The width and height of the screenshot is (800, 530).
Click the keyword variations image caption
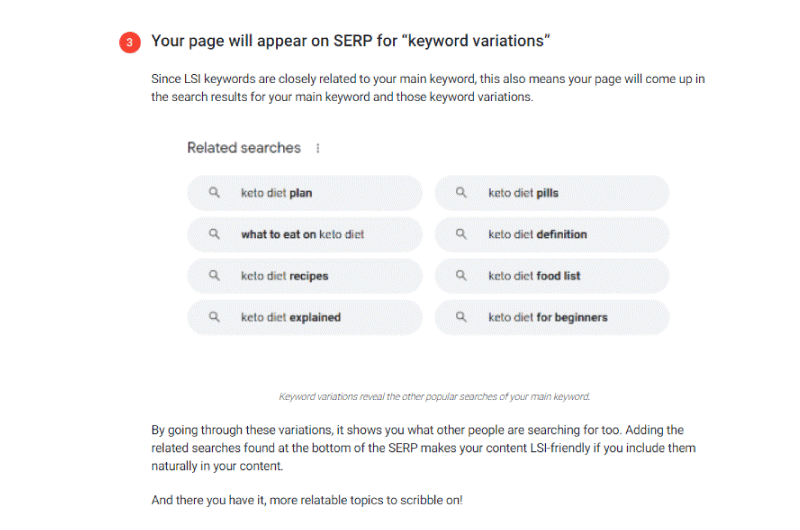[x=434, y=396]
